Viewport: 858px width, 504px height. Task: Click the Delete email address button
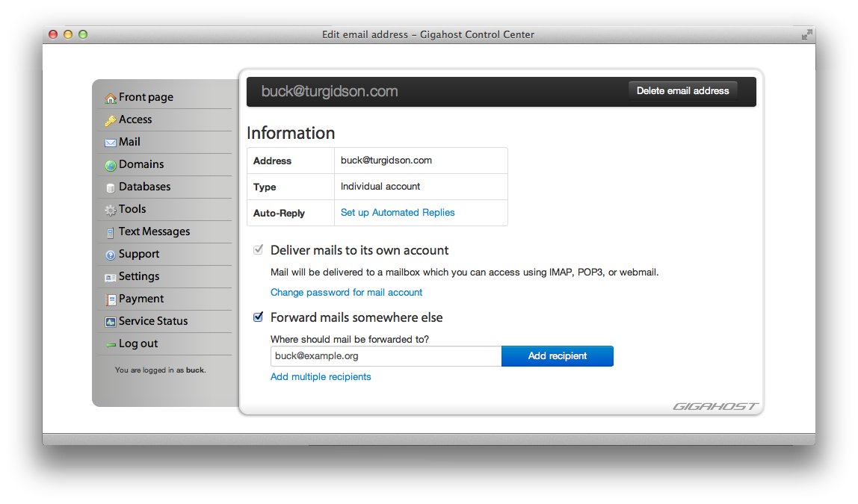(682, 91)
